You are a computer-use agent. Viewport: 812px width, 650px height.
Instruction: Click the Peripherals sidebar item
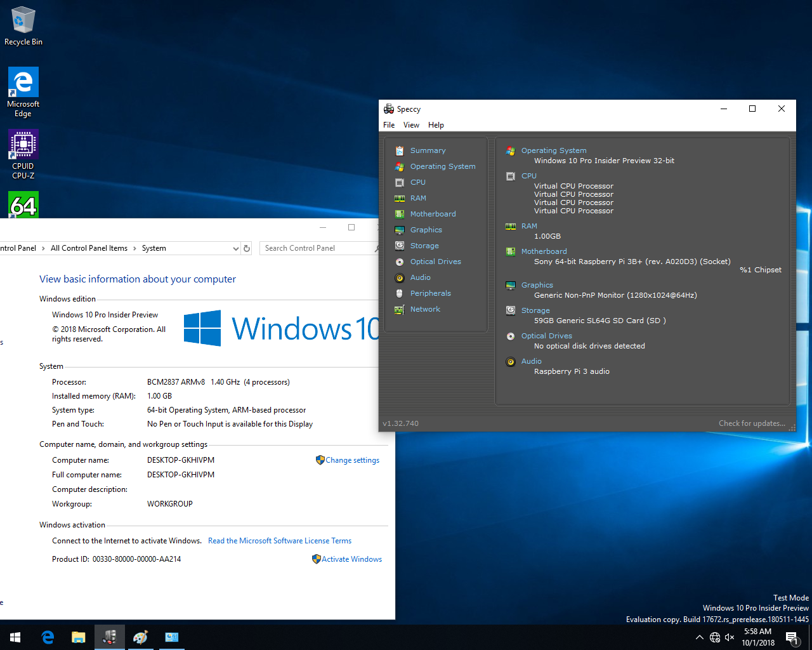click(430, 293)
